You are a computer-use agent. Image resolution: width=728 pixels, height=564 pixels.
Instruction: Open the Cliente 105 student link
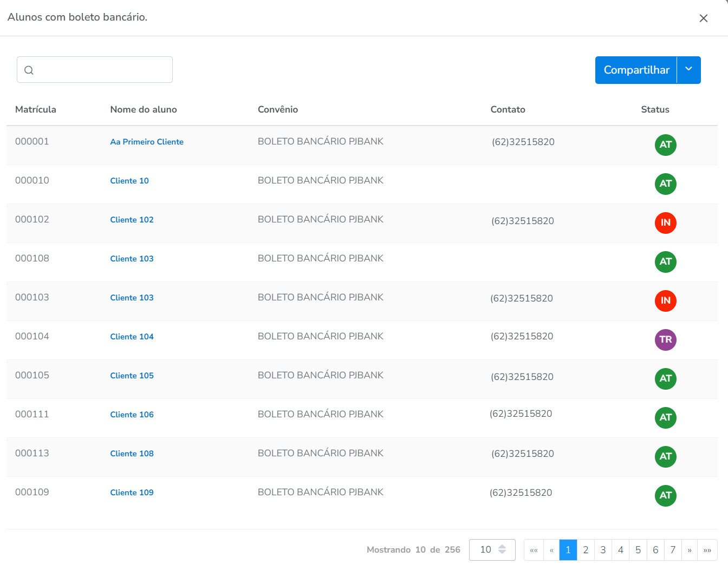[132, 376]
